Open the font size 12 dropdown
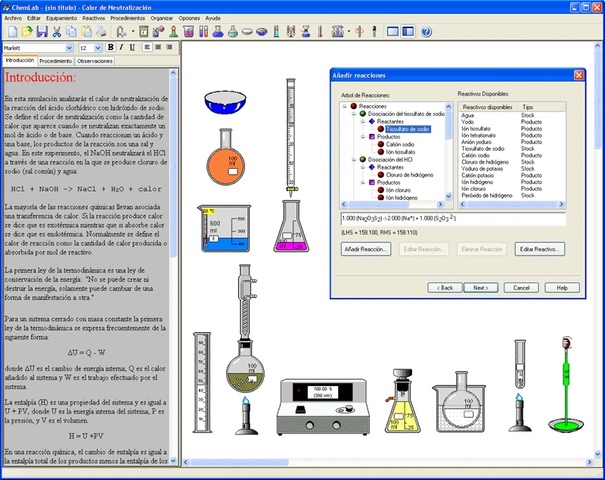The height and width of the screenshot is (480, 605). 98,48
